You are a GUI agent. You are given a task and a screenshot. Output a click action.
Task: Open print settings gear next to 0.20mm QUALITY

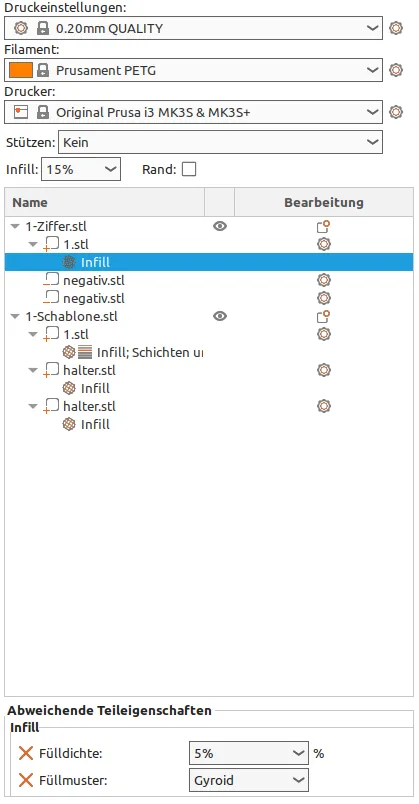(395, 28)
